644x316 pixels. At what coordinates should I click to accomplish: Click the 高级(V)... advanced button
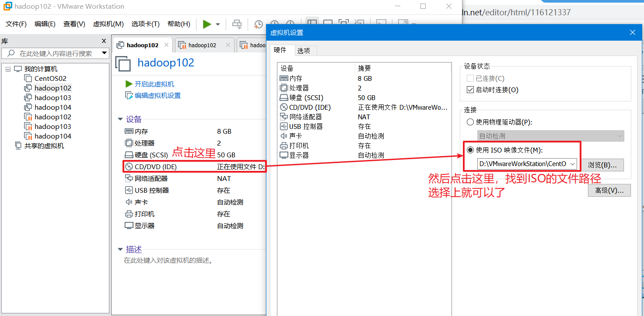click(609, 191)
